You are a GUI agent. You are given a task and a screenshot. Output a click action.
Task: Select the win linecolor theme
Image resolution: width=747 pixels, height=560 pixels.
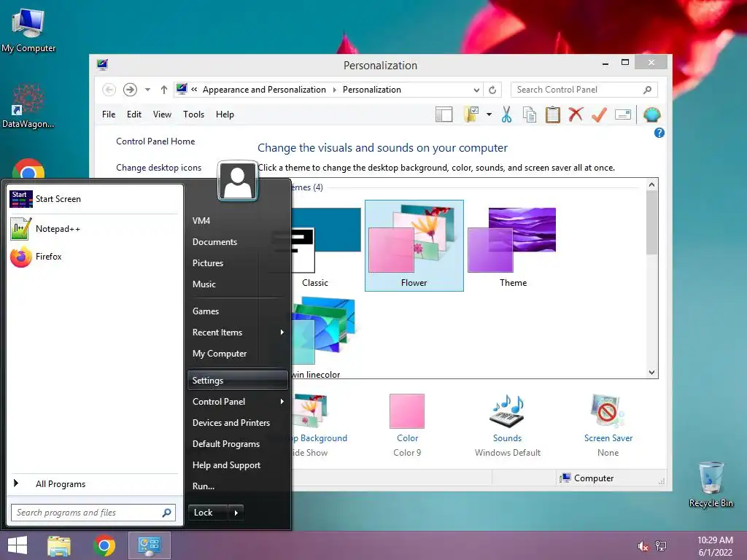click(324, 337)
